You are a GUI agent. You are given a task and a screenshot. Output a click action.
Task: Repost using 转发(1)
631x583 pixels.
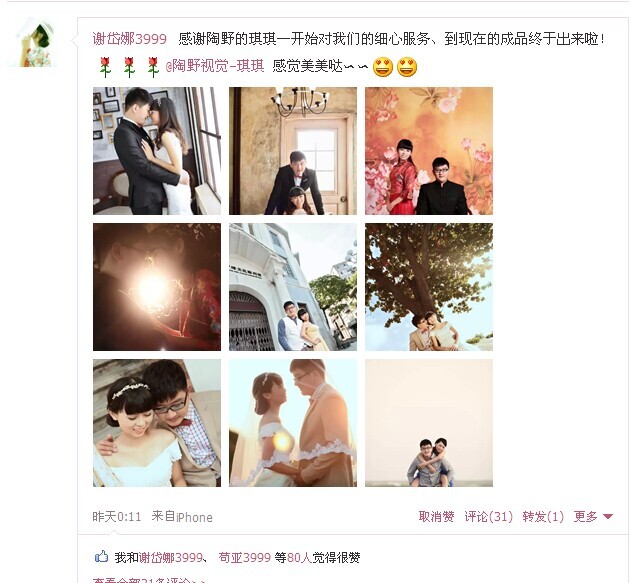pos(543,516)
